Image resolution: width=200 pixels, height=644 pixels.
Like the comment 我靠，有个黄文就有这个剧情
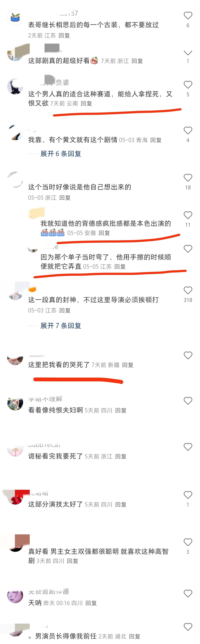click(x=188, y=130)
